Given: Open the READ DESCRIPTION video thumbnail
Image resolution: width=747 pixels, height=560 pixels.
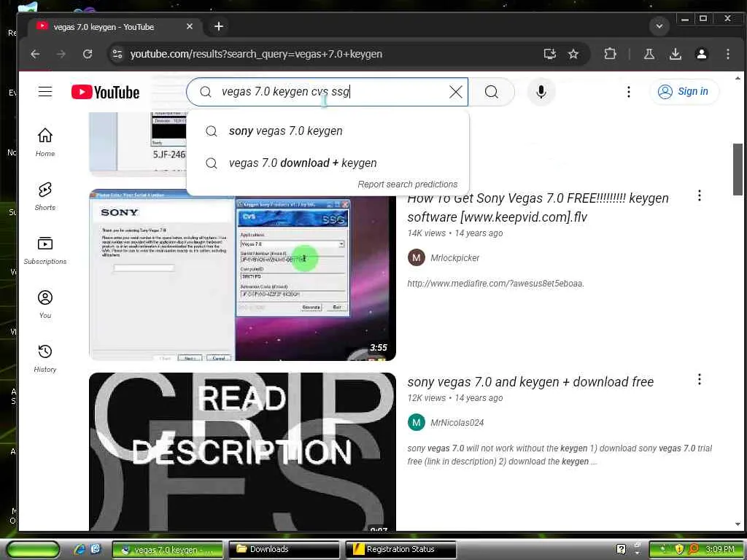Looking at the screenshot, I should click(x=242, y=451).
